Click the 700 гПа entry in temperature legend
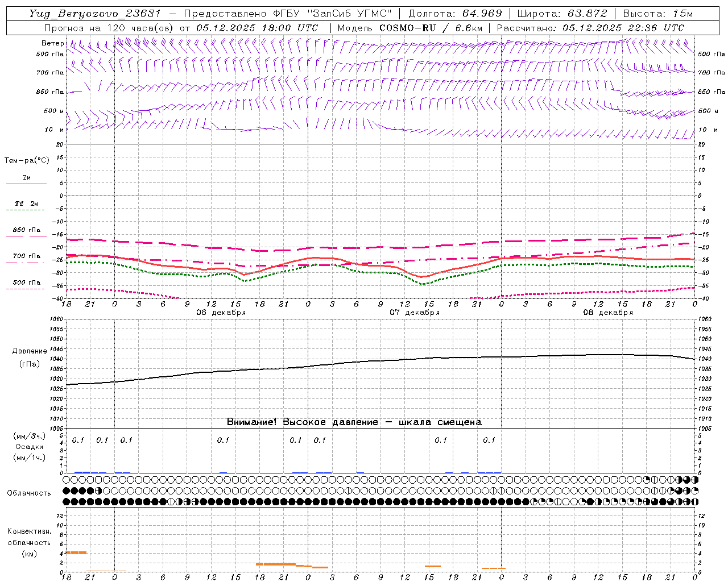 (x=27, y=256)
